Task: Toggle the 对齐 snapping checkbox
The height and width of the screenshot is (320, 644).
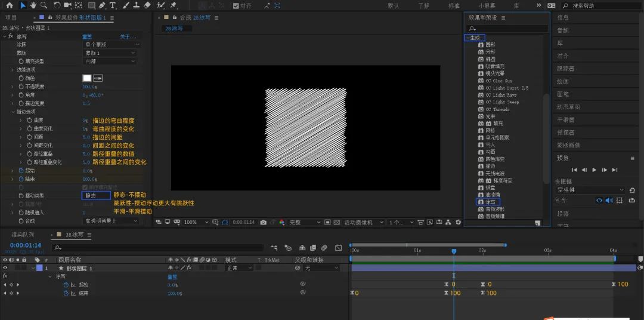Action: [x=236, y=6]
